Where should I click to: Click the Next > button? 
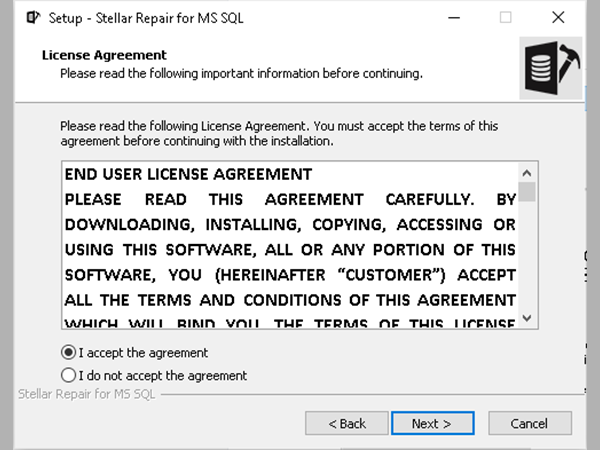click(433, 423)
